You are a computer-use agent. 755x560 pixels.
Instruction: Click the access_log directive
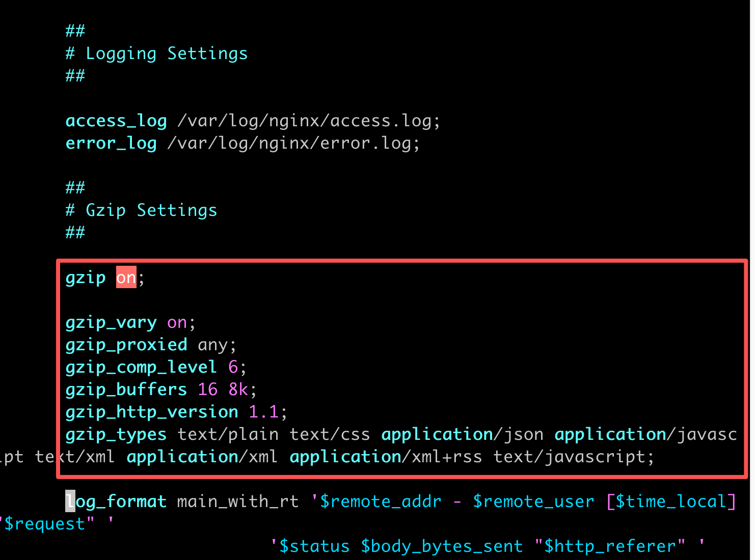[116, 121]
